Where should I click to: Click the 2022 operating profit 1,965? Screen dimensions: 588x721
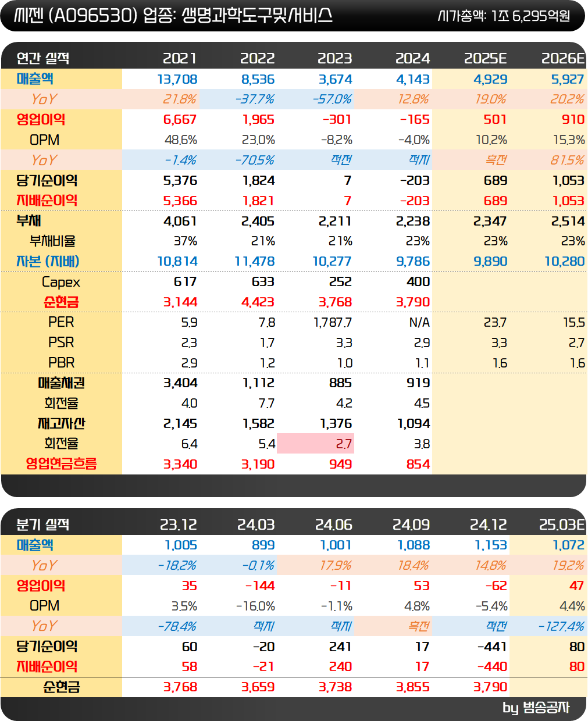tap(259, 120)
